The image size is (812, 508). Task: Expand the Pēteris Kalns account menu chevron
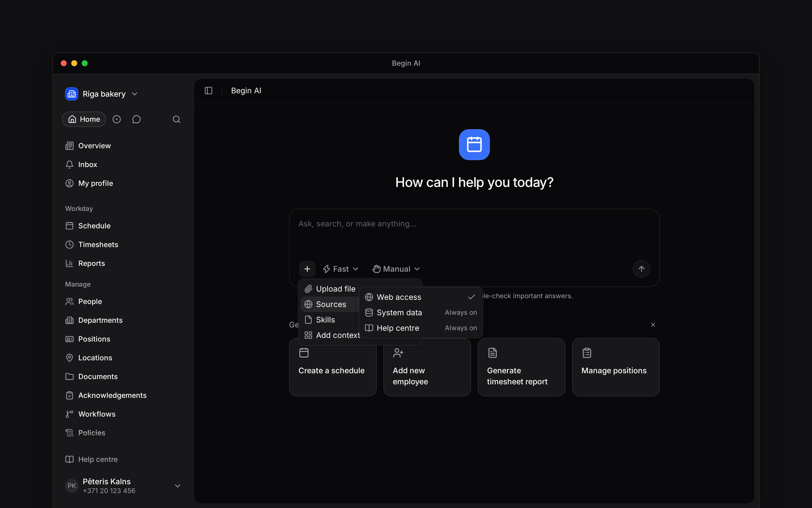tap(178, 486)
